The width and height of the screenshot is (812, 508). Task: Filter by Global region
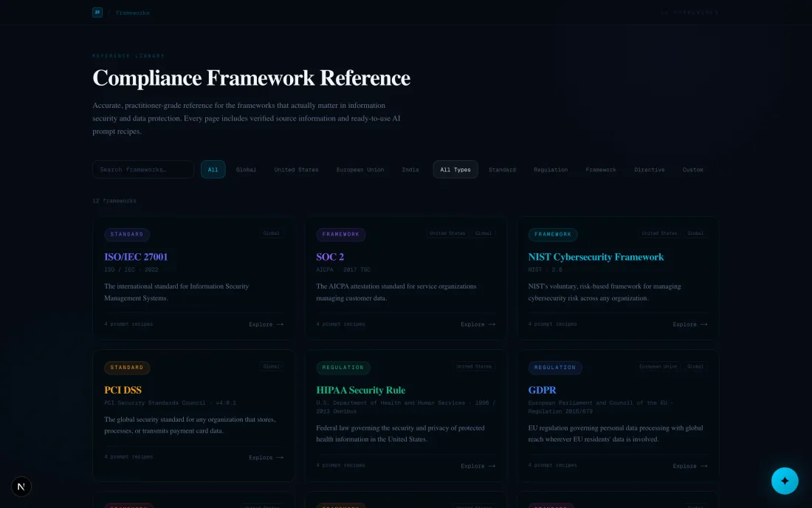(x=246, y=169)
